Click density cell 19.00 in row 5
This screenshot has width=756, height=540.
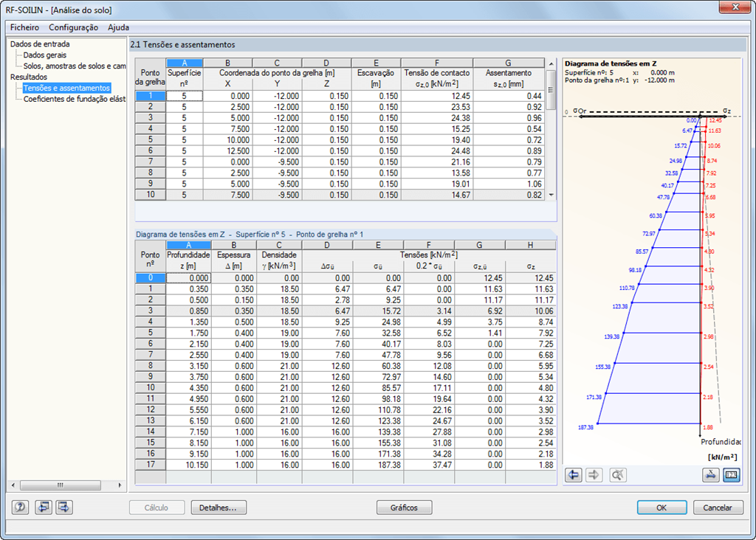279,333
